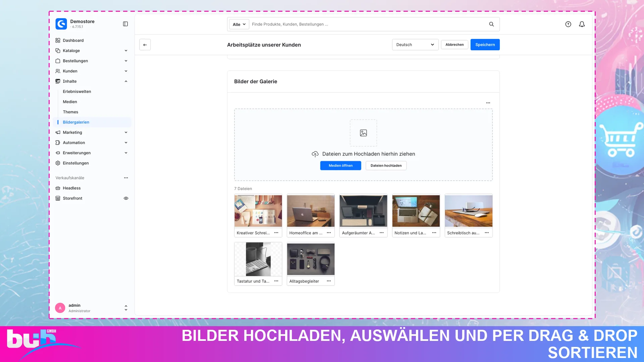Screen dimensions: 644x362
Task: Open the notifications bell
Action: 582,24
